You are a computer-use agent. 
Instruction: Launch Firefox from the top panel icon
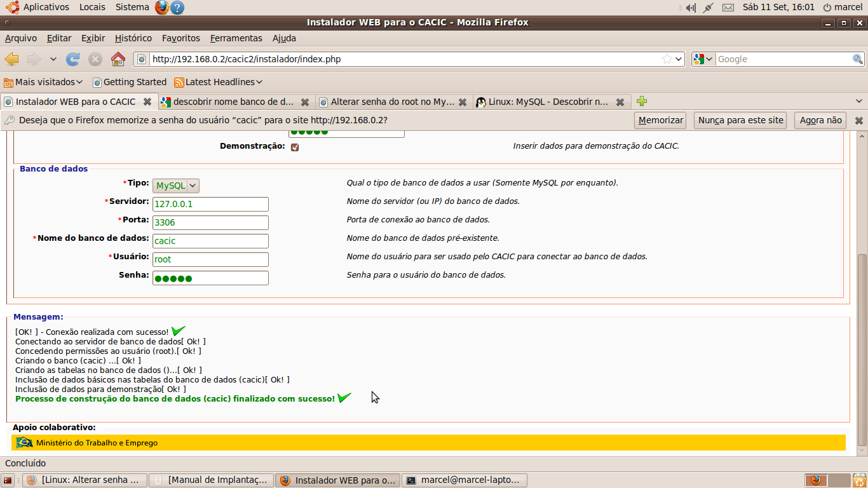coord(162,7)
